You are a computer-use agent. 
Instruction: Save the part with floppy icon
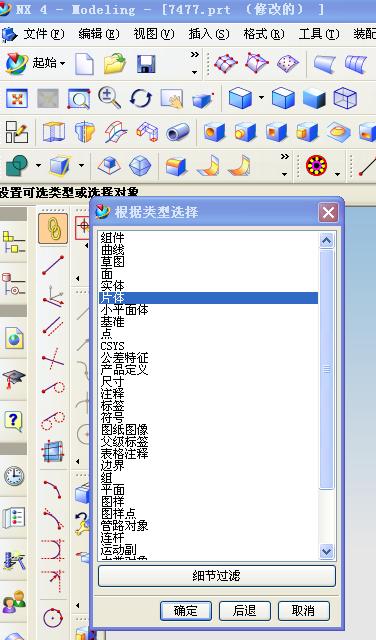[146, 64]
